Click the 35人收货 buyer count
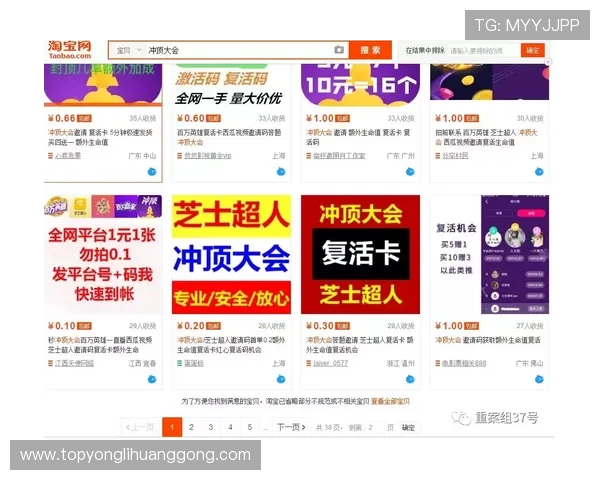 [143, 118]
